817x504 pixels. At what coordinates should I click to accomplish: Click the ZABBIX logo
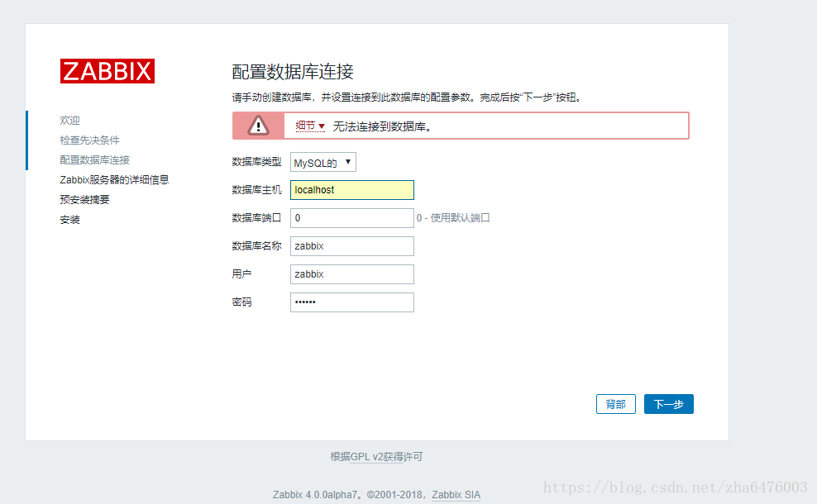click(x=107, y=71)
